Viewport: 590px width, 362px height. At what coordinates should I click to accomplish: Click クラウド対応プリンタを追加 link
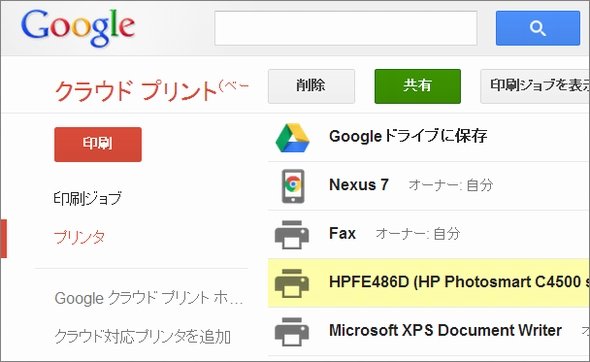(x=143, y=336)
